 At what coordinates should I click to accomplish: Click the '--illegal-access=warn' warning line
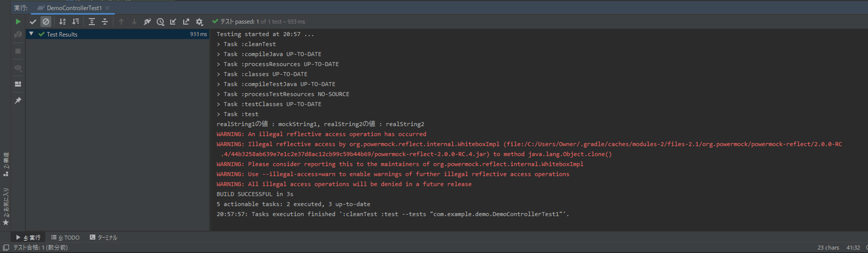tap(392, 174)
